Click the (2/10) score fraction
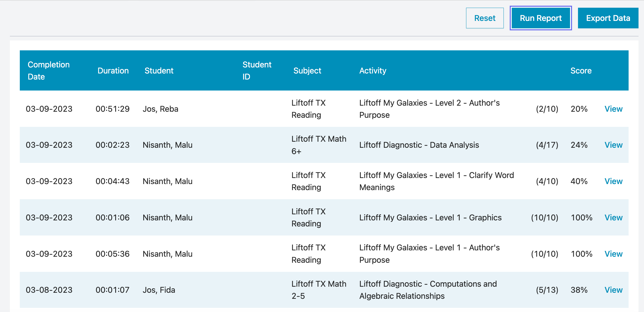The width and height of the screenshot is (644, 312). tap(547, 109)
